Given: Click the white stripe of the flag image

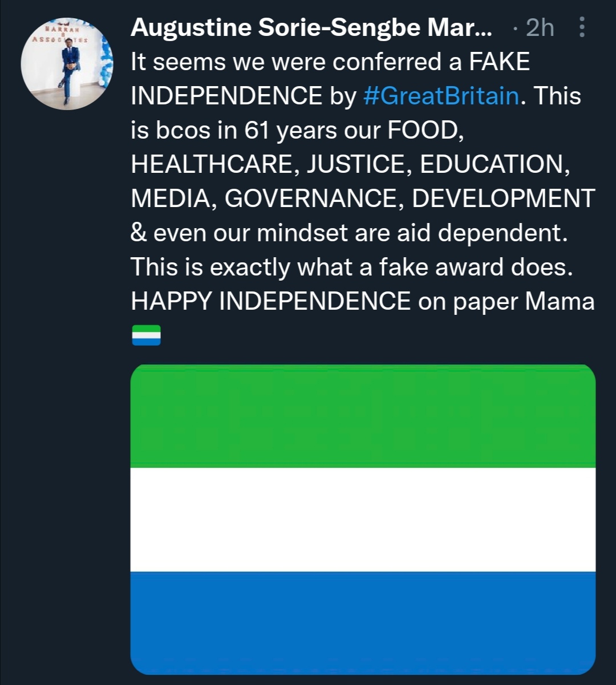Looking at the screenshot, I should click(363, 519).
